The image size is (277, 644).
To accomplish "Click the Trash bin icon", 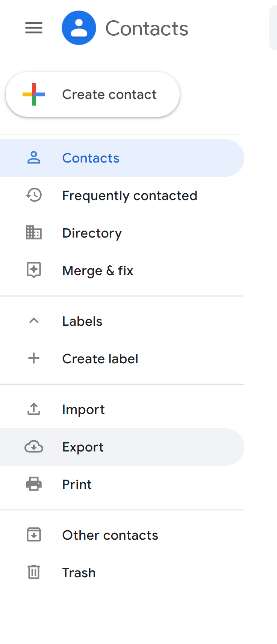I will click(x=34, y=572).
